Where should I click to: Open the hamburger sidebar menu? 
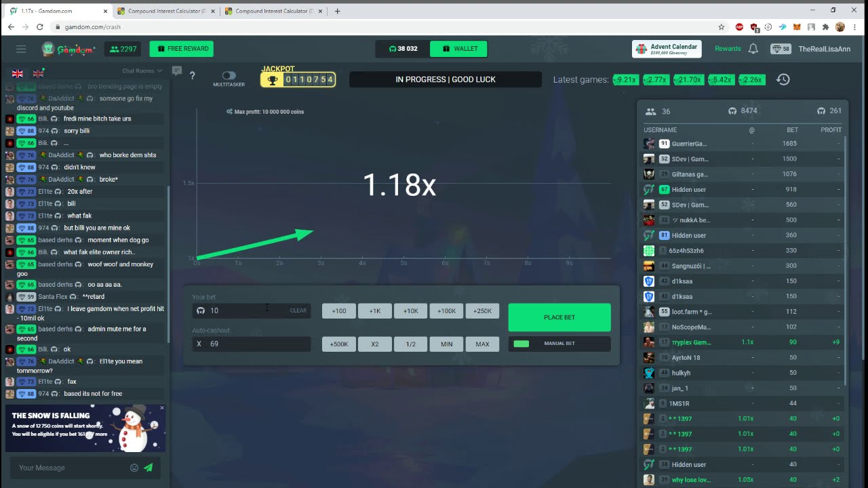[x=21, y=49]
